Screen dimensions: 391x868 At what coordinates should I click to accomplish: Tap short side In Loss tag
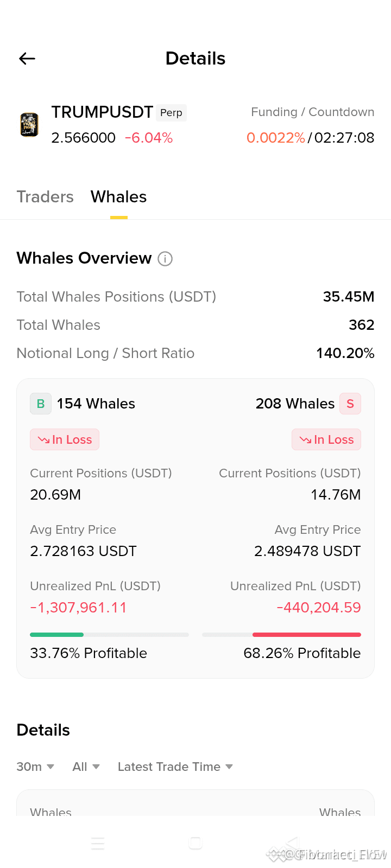click(x=326, y=439)
